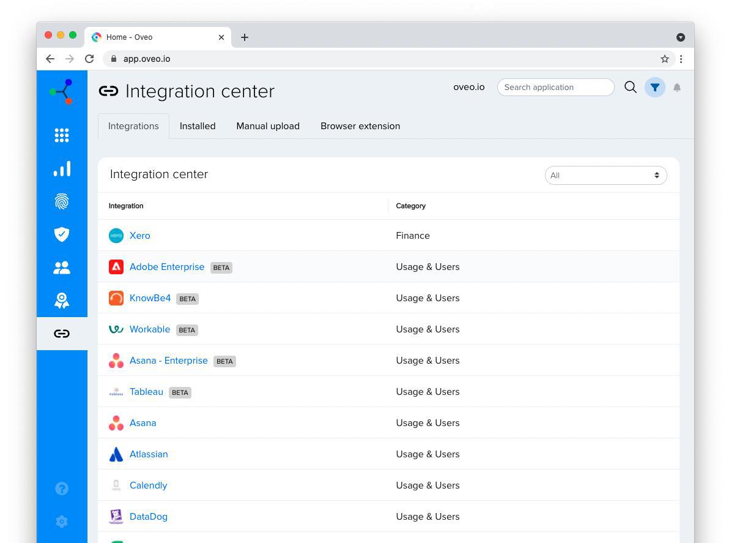756x543 pixels.
Task: Open search using the magnifier icon
Action: pyautogui.click(x=630, y=87)
